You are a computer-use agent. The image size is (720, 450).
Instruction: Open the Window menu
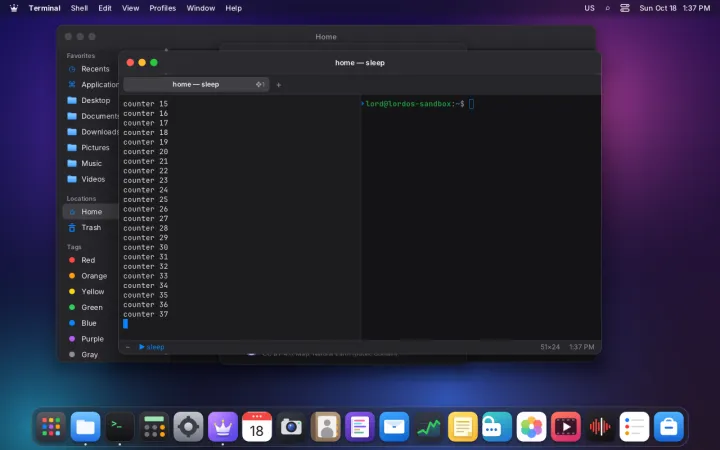201,8
